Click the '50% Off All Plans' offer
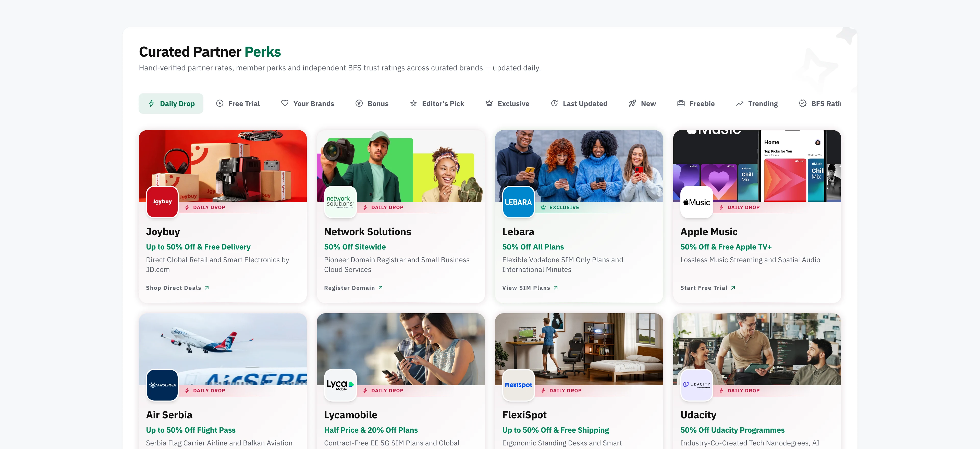Image resolution: width=980 pixels, height=449 pixels. (533, 247)
